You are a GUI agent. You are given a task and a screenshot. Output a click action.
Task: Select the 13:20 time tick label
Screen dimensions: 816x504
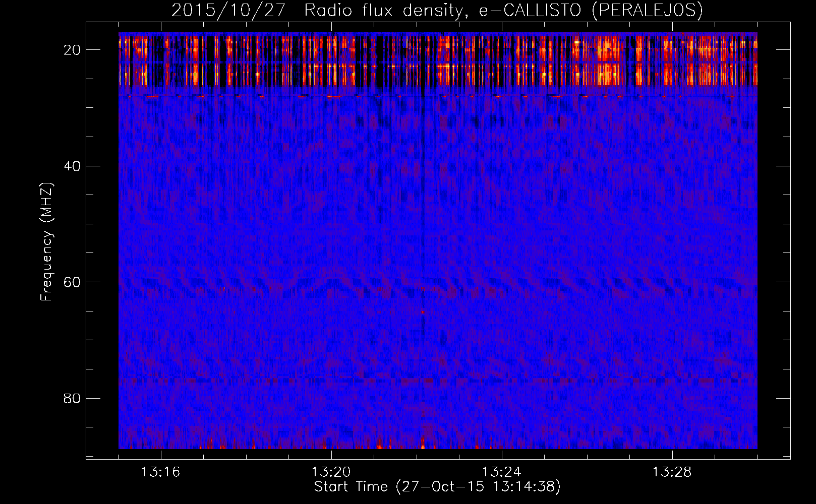point(331,472)
